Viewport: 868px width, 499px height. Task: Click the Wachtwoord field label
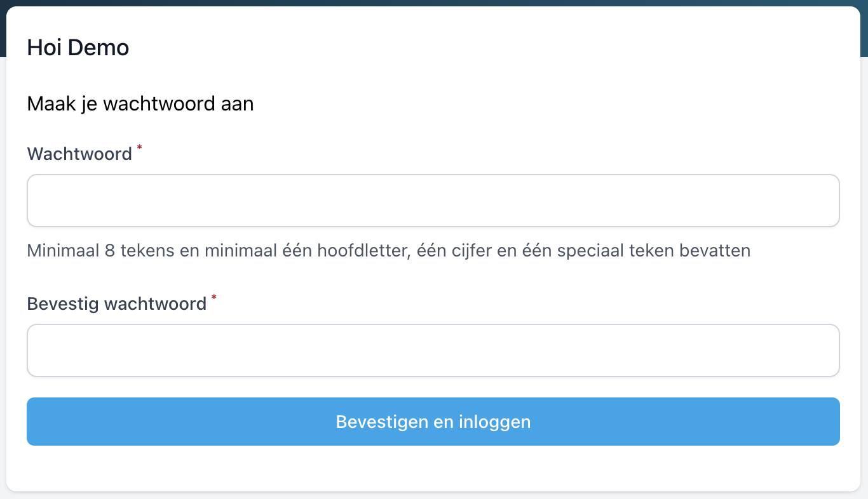coord(79,154)
